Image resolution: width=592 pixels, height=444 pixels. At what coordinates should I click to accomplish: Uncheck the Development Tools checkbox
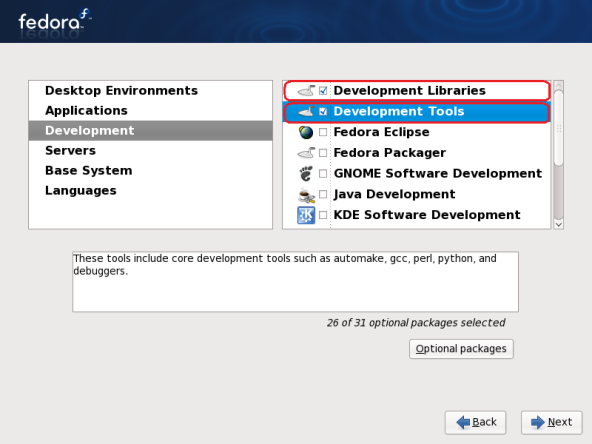323,111
